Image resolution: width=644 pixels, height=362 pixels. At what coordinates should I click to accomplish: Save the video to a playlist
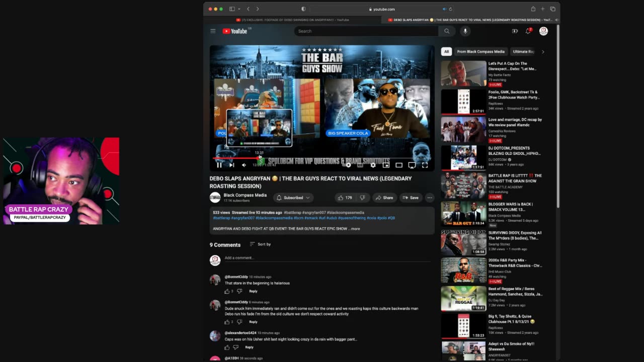pos(411,198)
